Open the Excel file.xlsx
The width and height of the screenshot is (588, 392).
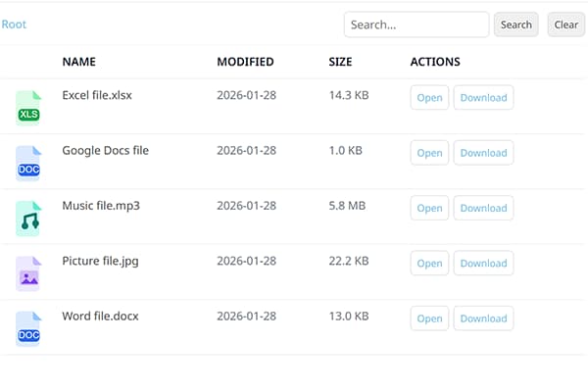tap(429, 98)
